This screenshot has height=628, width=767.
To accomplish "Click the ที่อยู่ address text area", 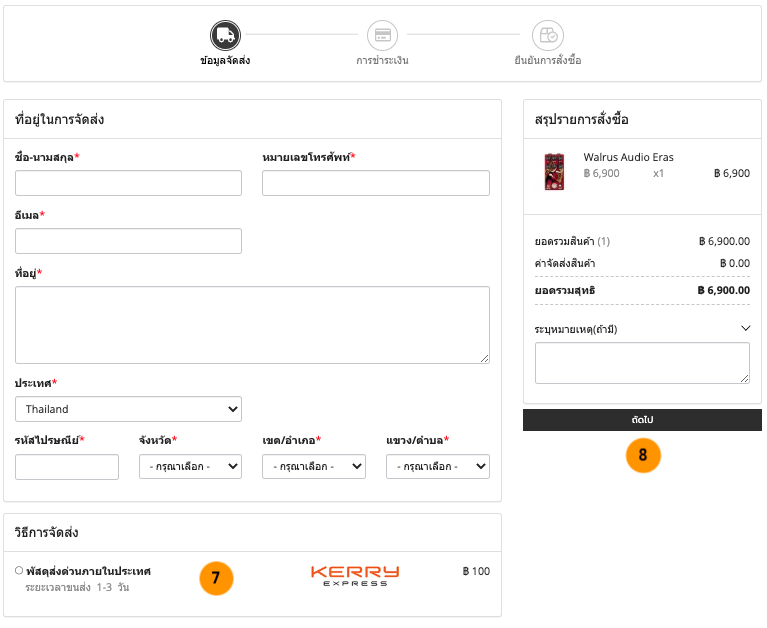I will coord(252,325).
